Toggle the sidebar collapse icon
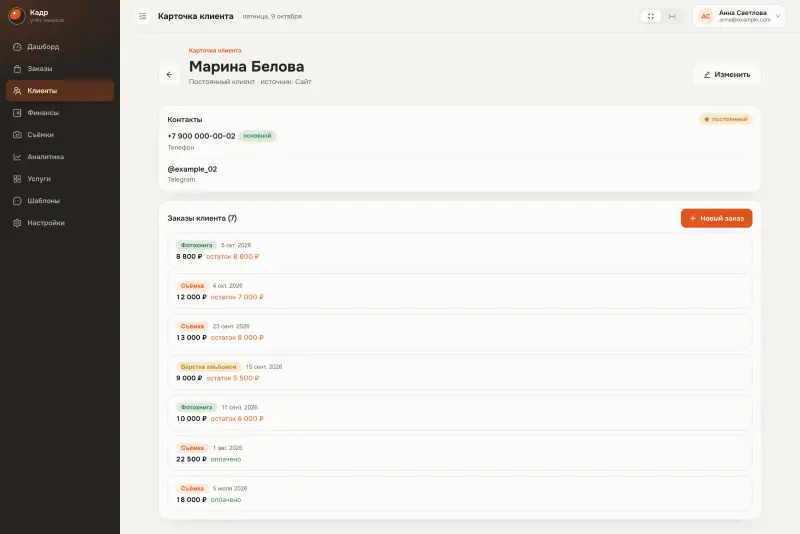800x534 pixels. tap(143, 16)
